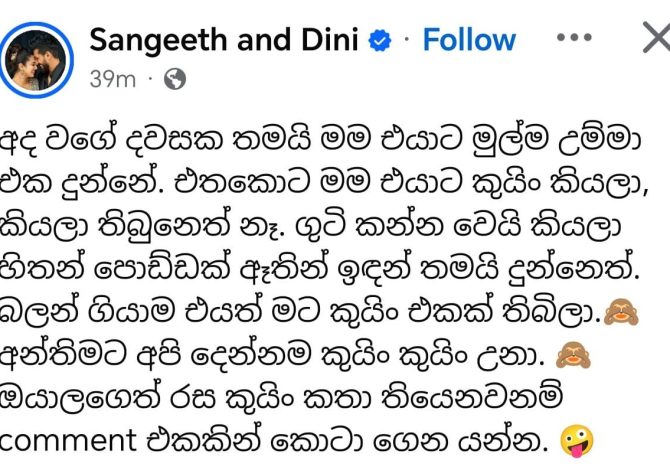Click the 39m post timestamp

click(112, 79)
